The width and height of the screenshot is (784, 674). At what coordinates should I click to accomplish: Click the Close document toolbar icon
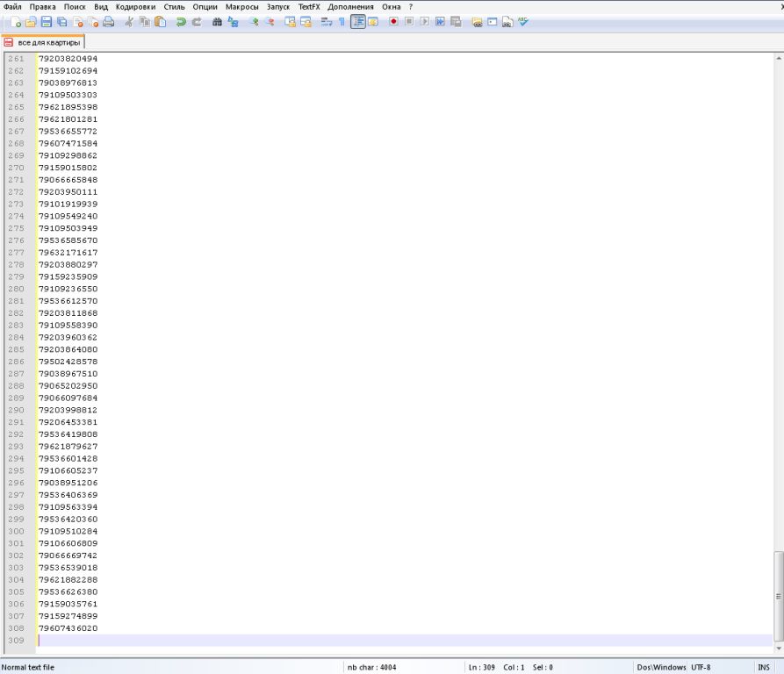point(77,21)
